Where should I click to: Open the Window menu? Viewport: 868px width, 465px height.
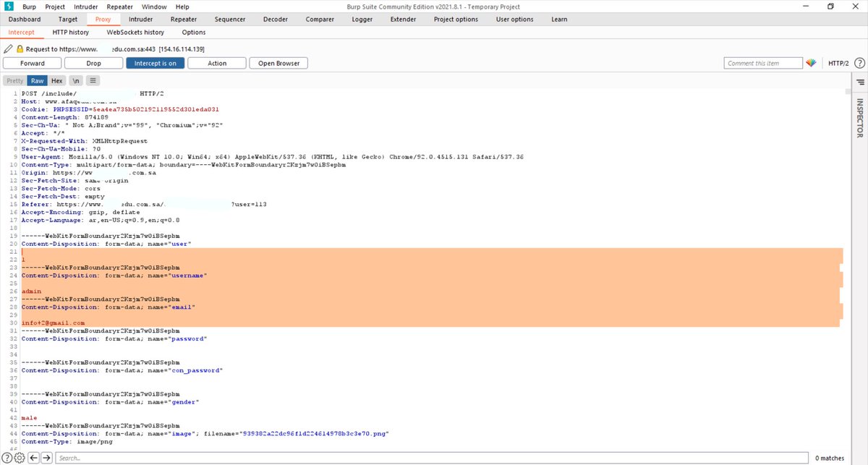pyautogui.click(x=154, y=7)
